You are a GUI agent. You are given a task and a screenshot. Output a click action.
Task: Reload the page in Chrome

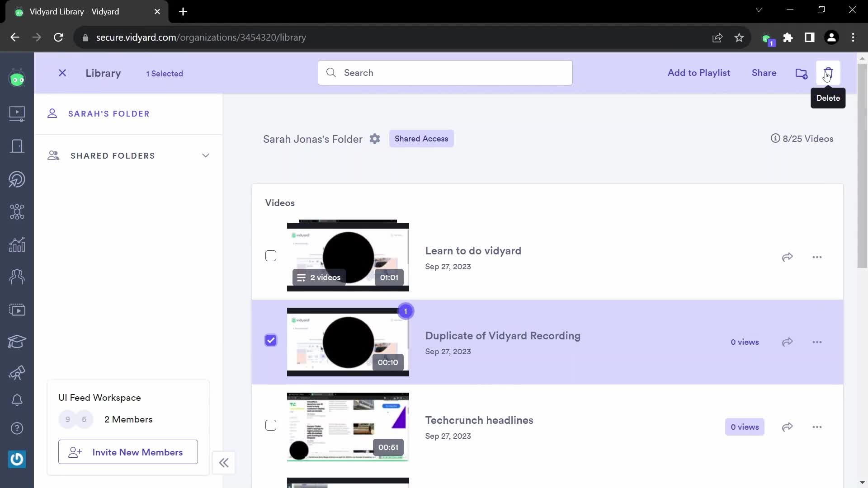click(58, 38)
